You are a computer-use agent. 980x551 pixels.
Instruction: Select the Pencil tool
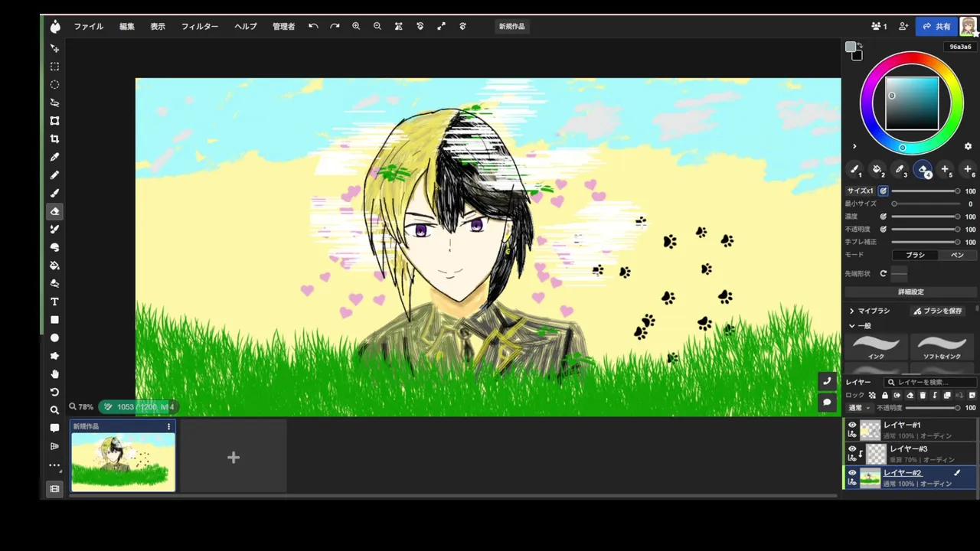click(54, 175)
